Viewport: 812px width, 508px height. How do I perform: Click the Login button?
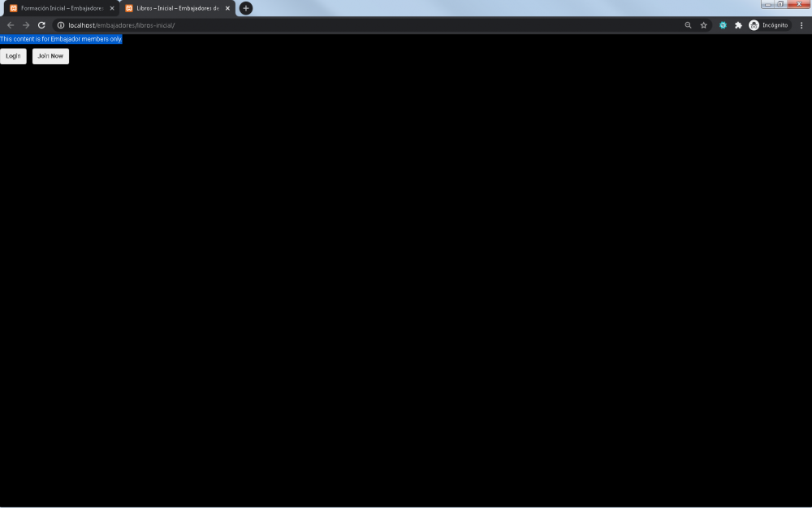coord(13,56)
